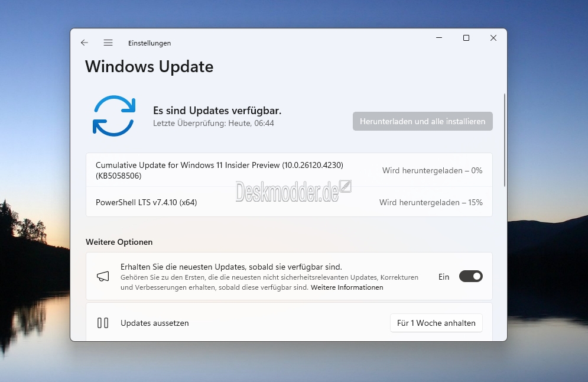Image resolution: width=588 pixels, height=382 pixels.
Task: Close the Einstellungen window
Action: [493, 38]
